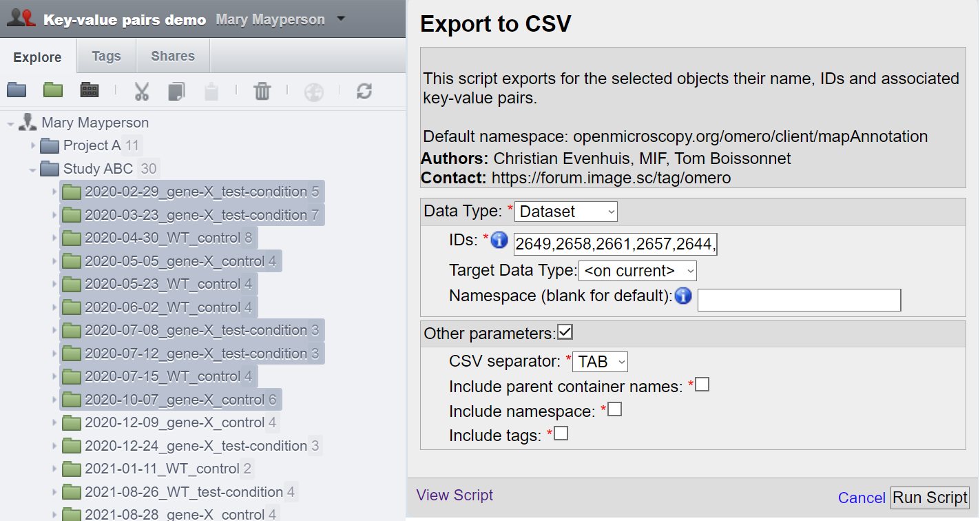Click the Run Script button
The height and width of the screenshot is (521, 980).
pos(930,498)
